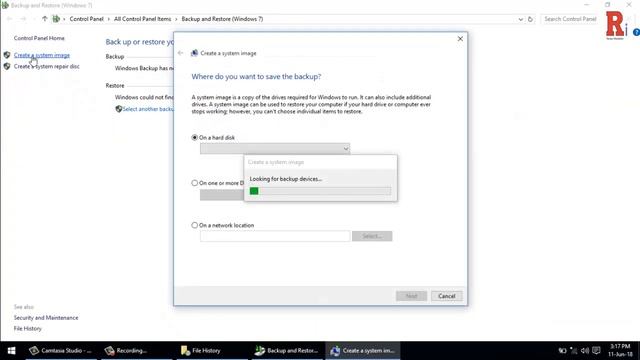Viewport: 640px width, 360px height.
Task: Click Backup and Restore (Windows 7) breadcrumb
Action: click(222, 19)
